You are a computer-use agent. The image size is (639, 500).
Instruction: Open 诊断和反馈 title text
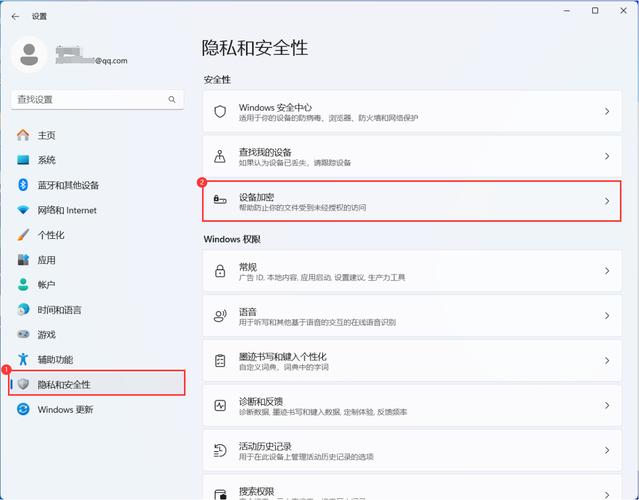(261, 402)
